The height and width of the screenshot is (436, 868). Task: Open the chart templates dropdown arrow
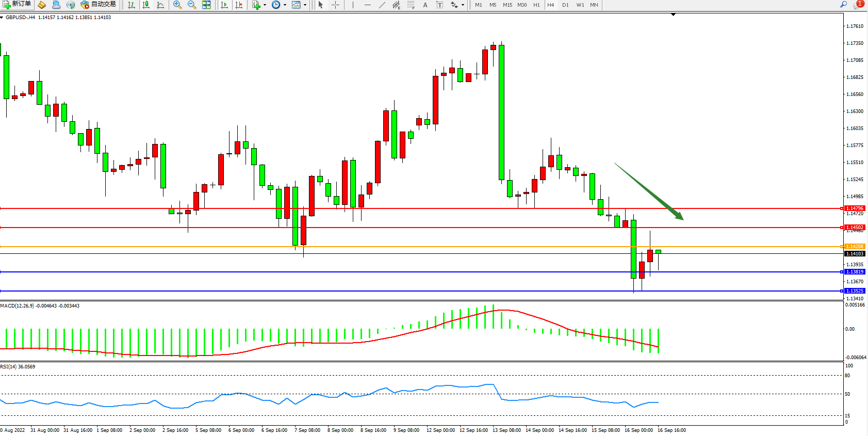(x=305, y=5)
